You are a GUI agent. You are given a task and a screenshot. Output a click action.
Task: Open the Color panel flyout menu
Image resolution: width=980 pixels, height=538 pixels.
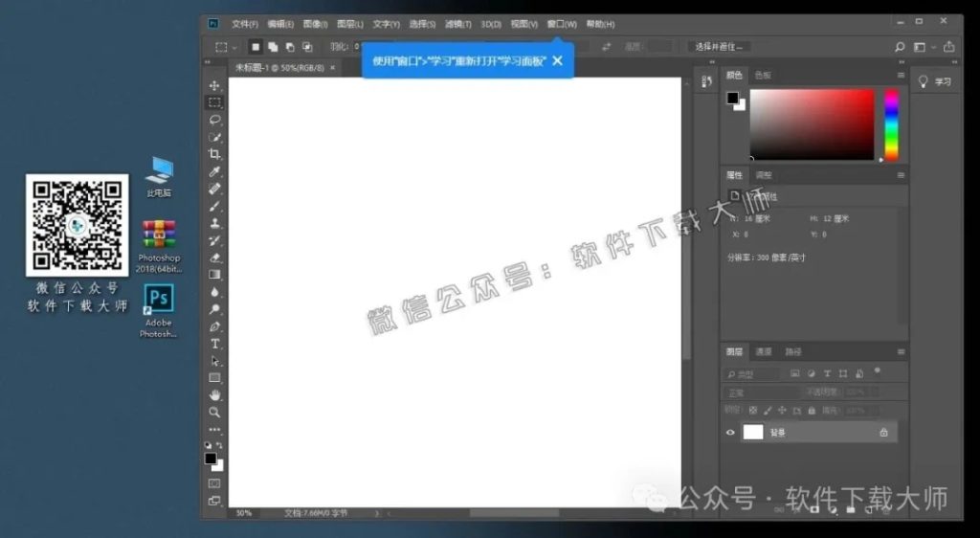point(901,75)
